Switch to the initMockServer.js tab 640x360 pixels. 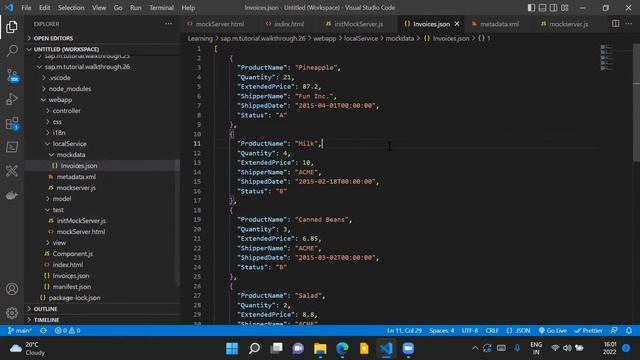[354, 24]
